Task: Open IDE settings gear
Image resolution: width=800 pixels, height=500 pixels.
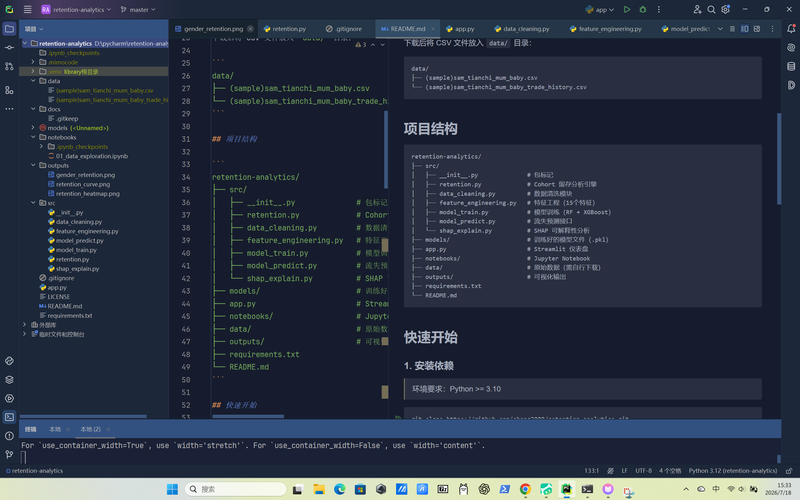Action: (726, 9)
